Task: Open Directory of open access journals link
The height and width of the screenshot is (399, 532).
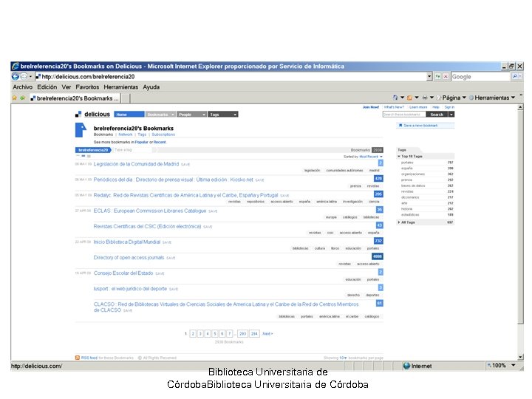Action: (x=129, y=258)
